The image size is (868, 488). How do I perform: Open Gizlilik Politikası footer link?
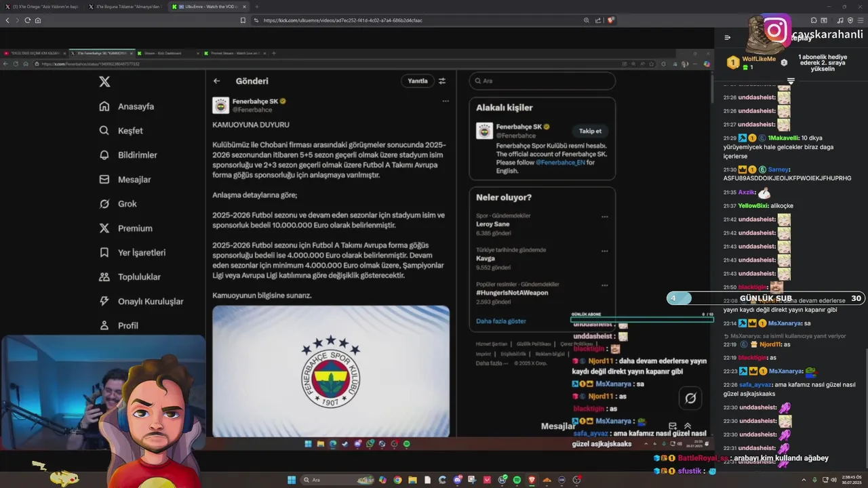534,344
